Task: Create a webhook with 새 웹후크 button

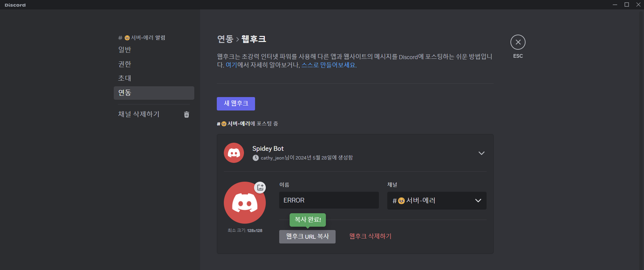Action: (x=236, y=103)
